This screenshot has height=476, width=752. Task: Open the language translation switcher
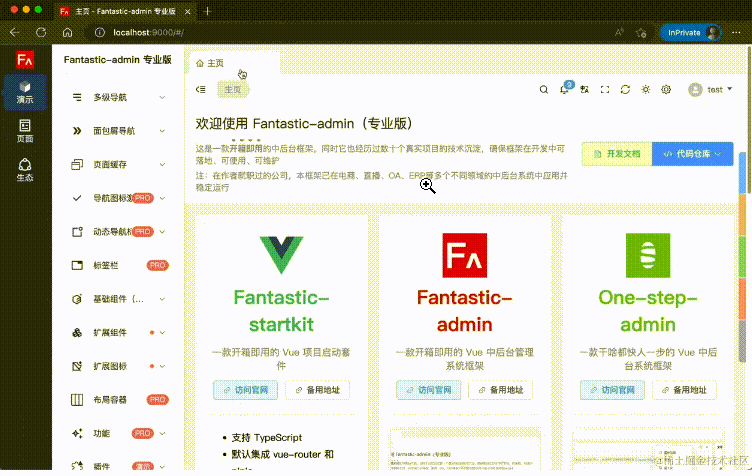[x=584, y=90]
